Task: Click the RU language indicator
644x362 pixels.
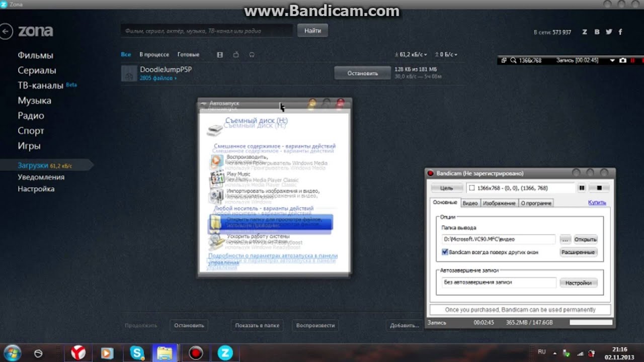Action: [x=542, y=352]
